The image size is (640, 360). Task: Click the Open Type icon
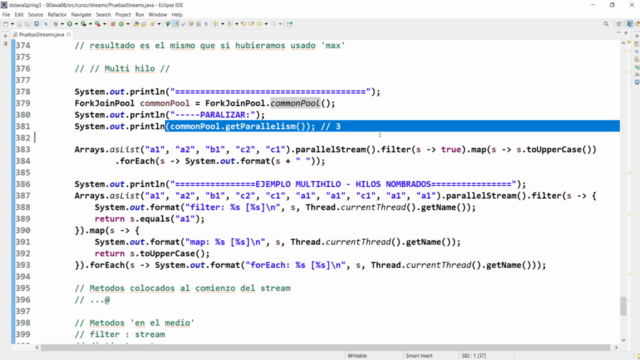136,24
